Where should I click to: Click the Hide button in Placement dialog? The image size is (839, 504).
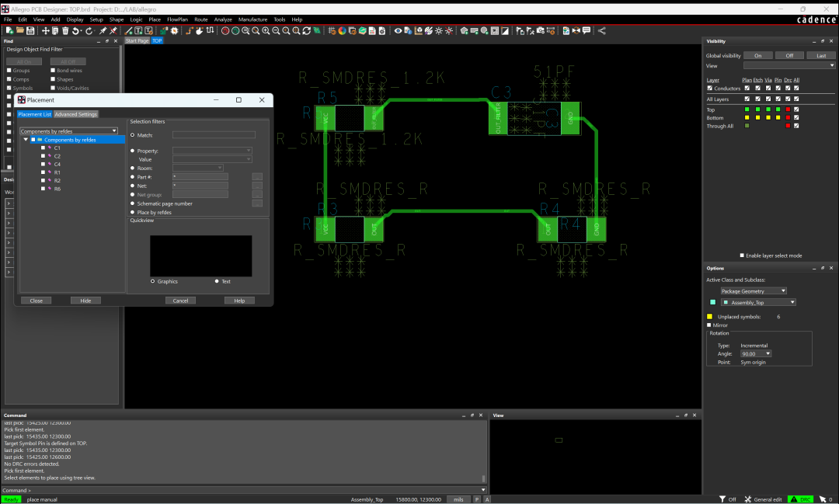(85, 301)
